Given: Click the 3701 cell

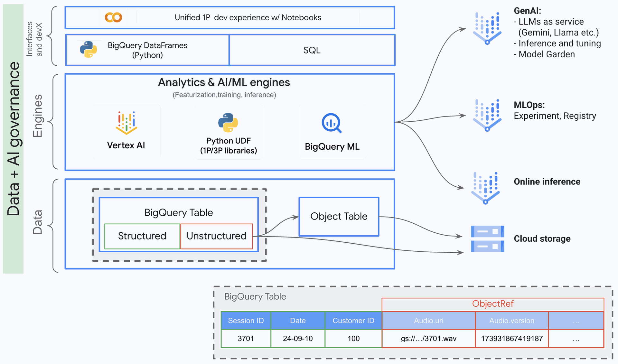Looking at the screenshot, I should 246,339.
